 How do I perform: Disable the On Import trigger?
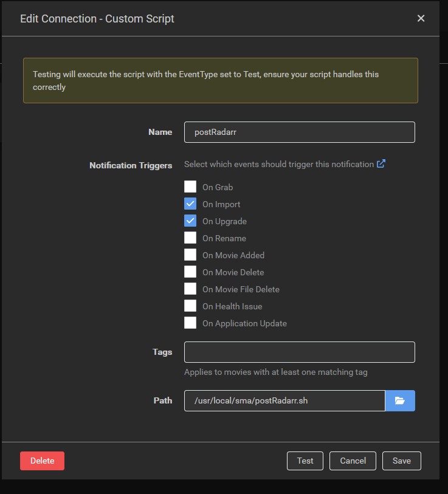(190, 204)
